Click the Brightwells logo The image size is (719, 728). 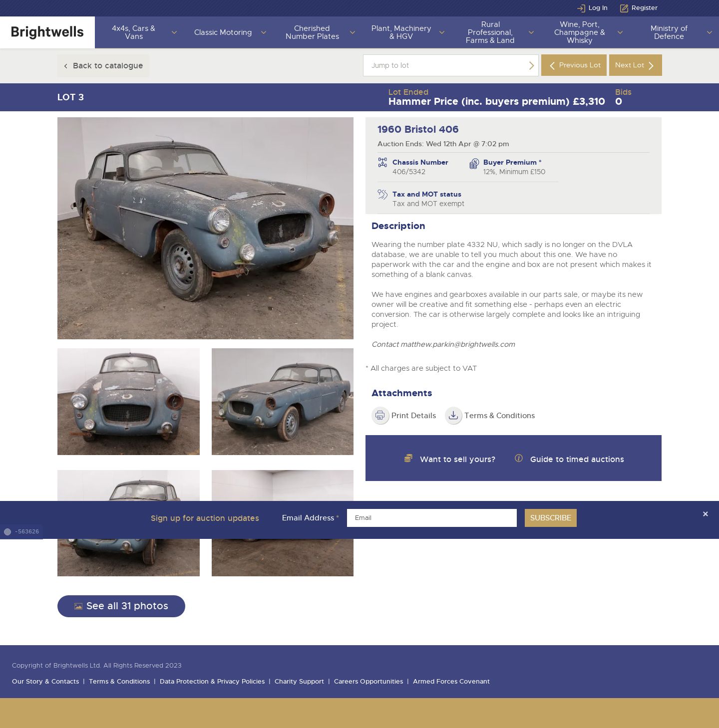(x=47, y=32)
